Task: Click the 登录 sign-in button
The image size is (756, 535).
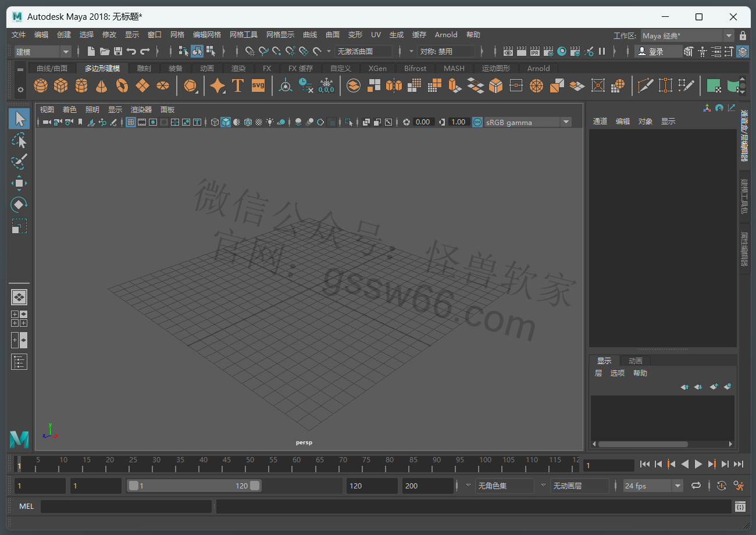Action: pos(657,52)
